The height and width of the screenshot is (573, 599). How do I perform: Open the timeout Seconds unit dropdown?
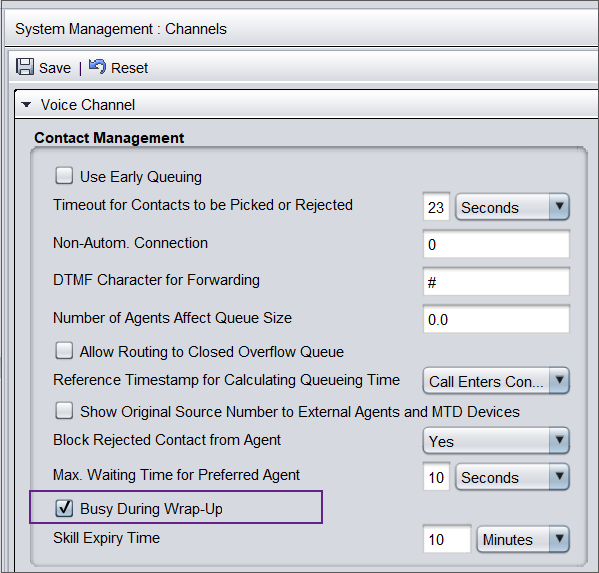click(512, 207)
